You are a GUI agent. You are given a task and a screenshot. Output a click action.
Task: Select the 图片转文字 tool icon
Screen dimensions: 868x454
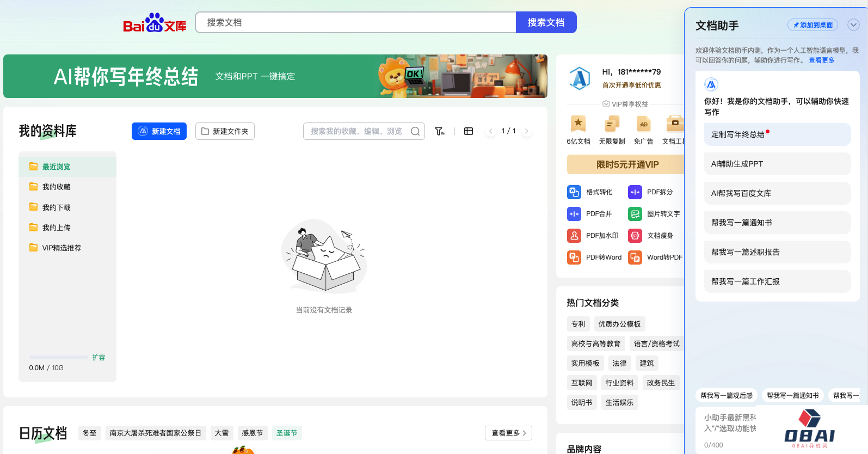click(635, 214)
